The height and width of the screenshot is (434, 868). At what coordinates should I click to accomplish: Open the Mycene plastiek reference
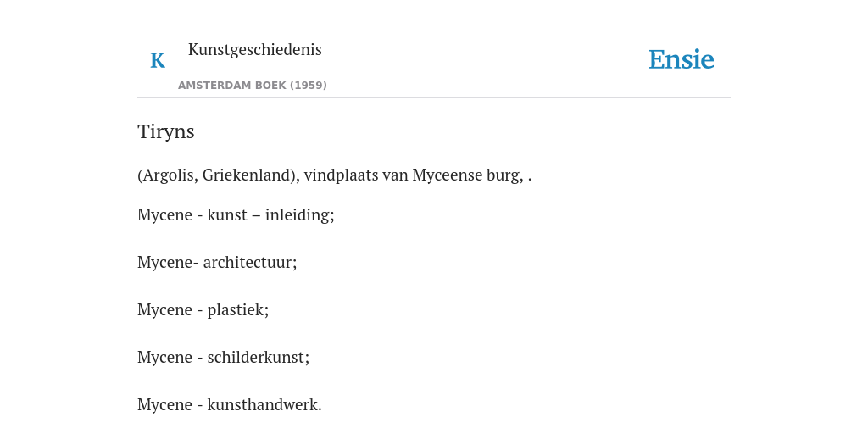[x=203, y=309]
